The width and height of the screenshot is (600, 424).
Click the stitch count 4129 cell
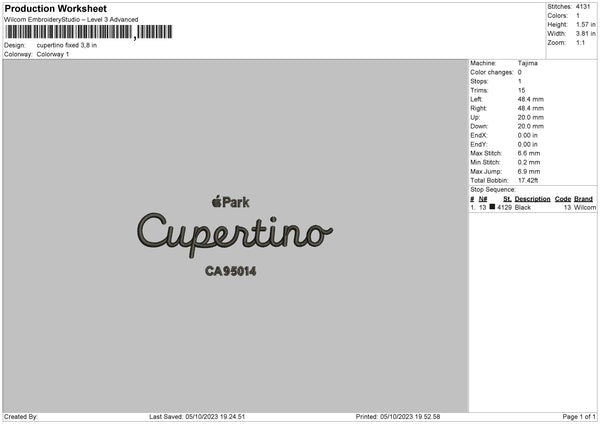[x=504, y=207]
